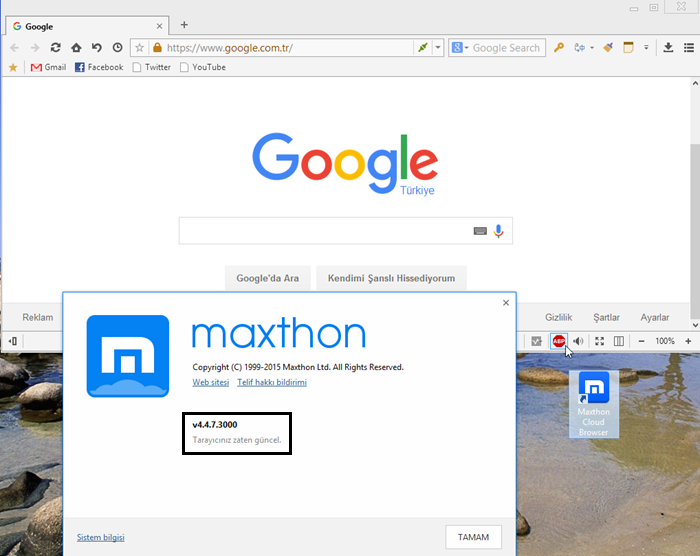Image resolution: width=700 pixels, height=556 pixels.
Task: Toggle split screen view icon
Action: (619, 342)
